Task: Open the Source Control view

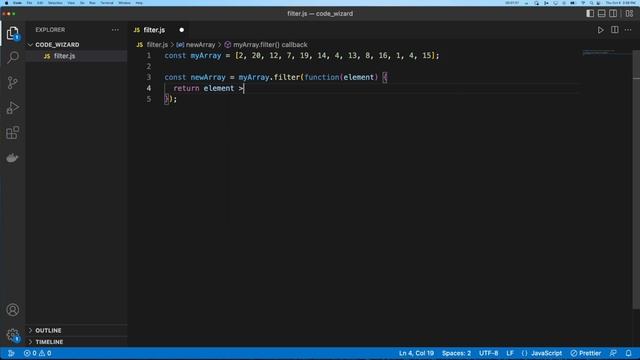Action: [13, 82]
